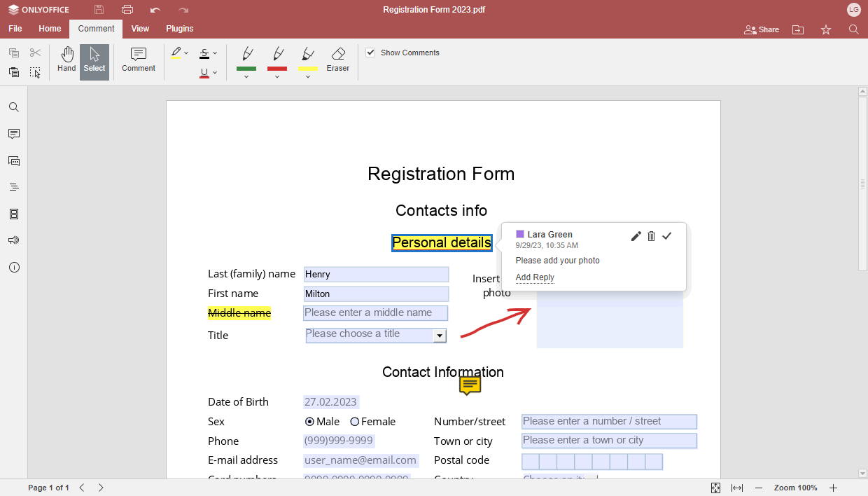Open the Share dialog
The height and width of the screenshot is (496, 868).
coord(761,29)
